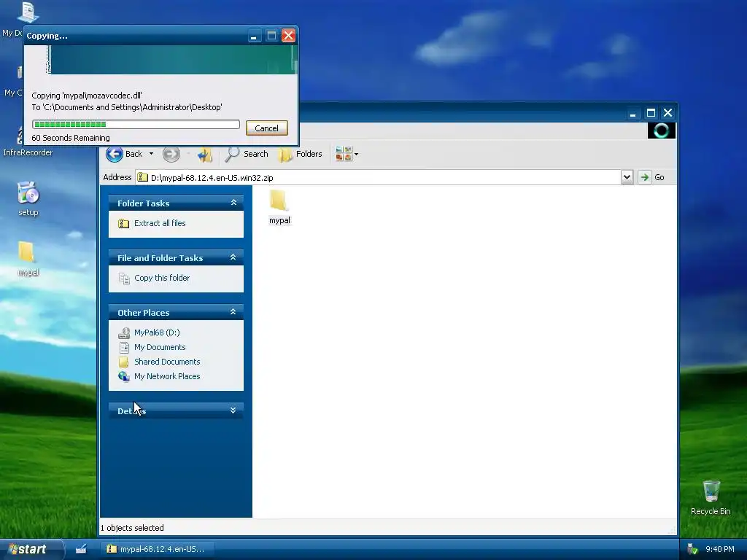Click the Copy this folder icon
This screenshot has height=560, width=747.
click(124, 278)
